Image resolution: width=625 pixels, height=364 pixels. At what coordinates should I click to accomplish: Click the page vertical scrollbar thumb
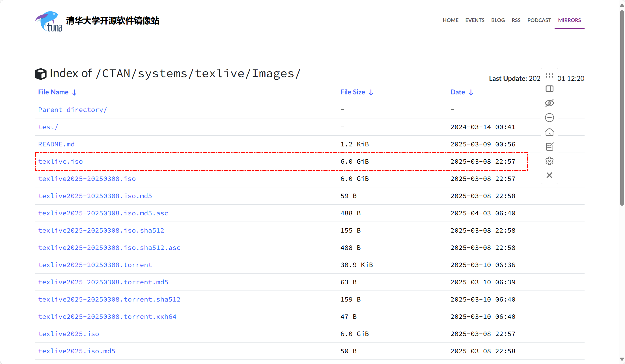click(622, 107)
